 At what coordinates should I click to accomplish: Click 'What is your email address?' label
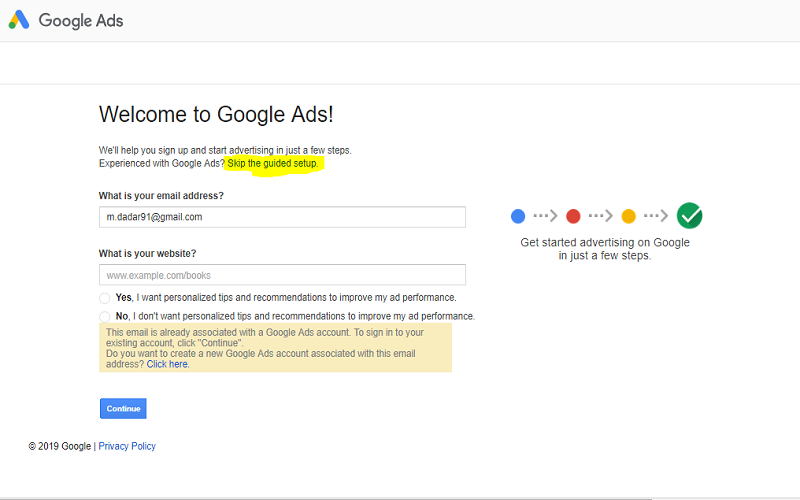pos(161,196)
